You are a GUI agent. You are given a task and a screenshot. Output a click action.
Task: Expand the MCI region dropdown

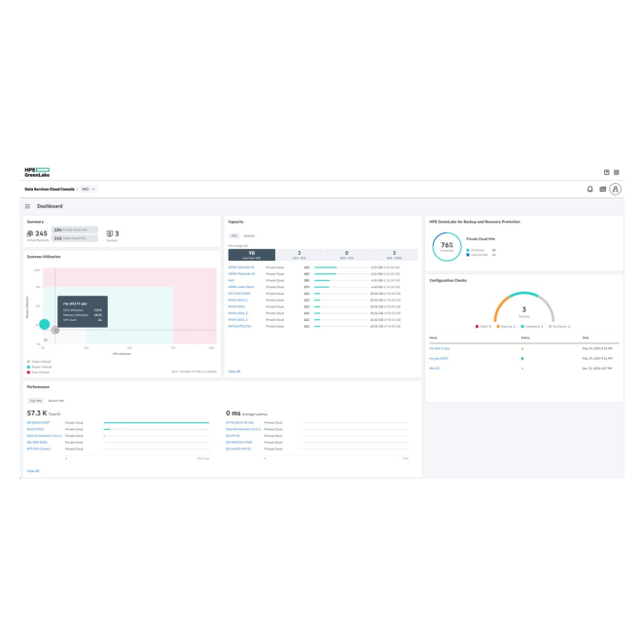click(x=88, y=189)
